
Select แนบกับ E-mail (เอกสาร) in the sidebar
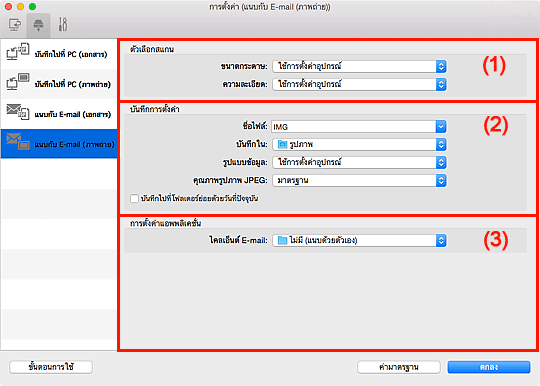[x=59, y=114]
